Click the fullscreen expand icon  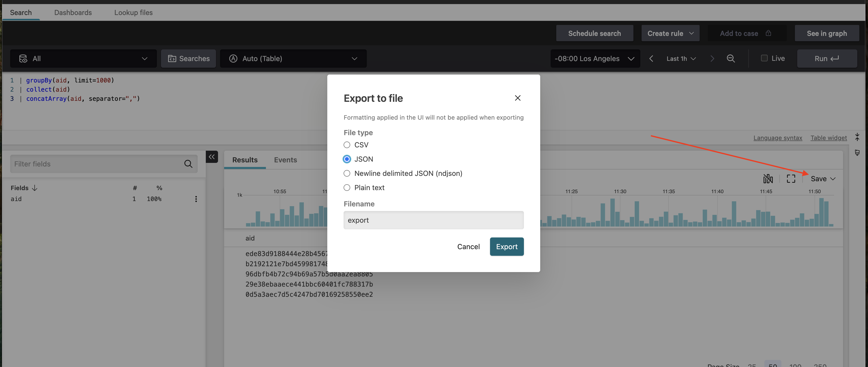[791, 179]
